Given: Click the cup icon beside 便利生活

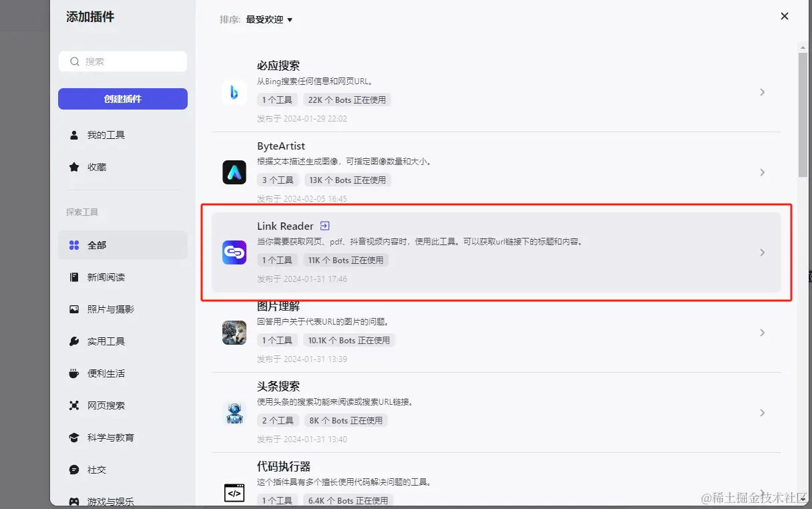Looking at the screenshot, I should pos(74,373).
